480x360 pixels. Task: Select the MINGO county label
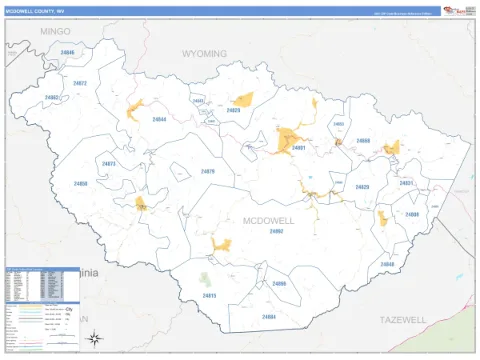click(x=55, y=32)
